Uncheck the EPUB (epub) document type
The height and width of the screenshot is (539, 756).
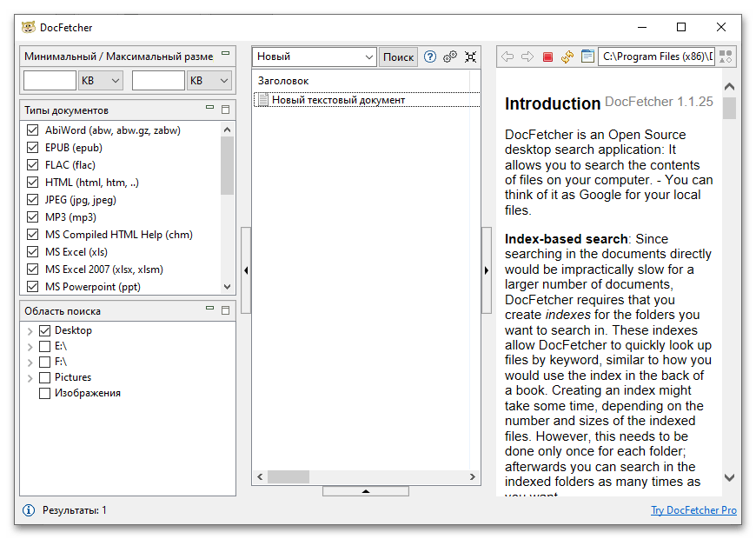tap(33, 148)
